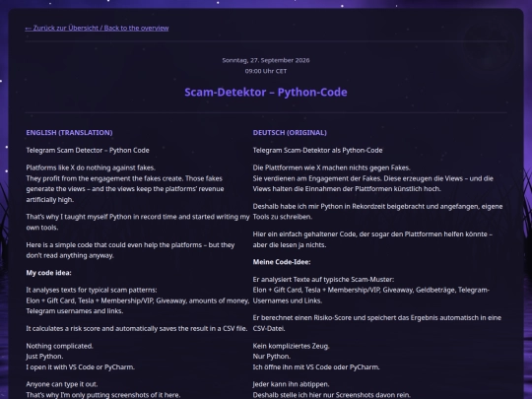
Task: Click 'Er analysiert Texte auf typische Scam-Muster:'
Action: [x=323, y=280]
